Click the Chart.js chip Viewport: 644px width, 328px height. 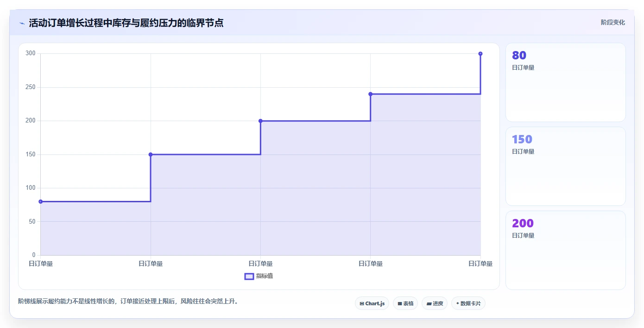372,303
